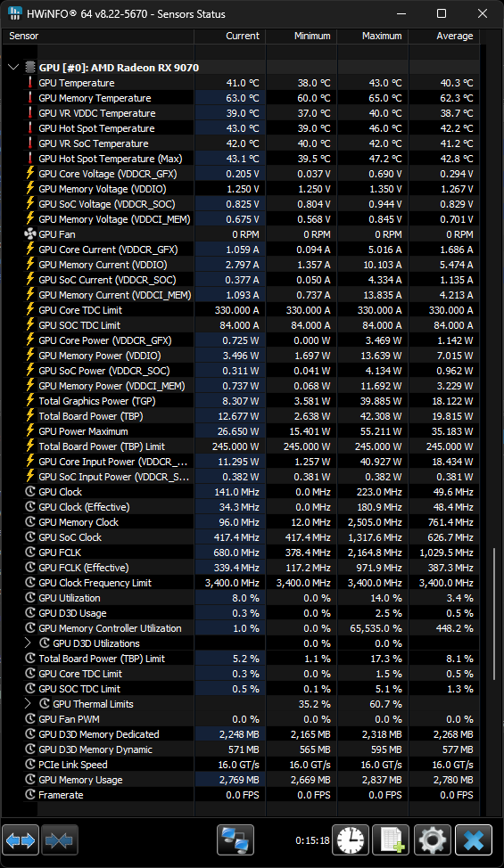Click the thermometer icon for GPU Hot Spot Temperature (Max)
This screenshot has height=868, width=504.
(x=30, y=159)
